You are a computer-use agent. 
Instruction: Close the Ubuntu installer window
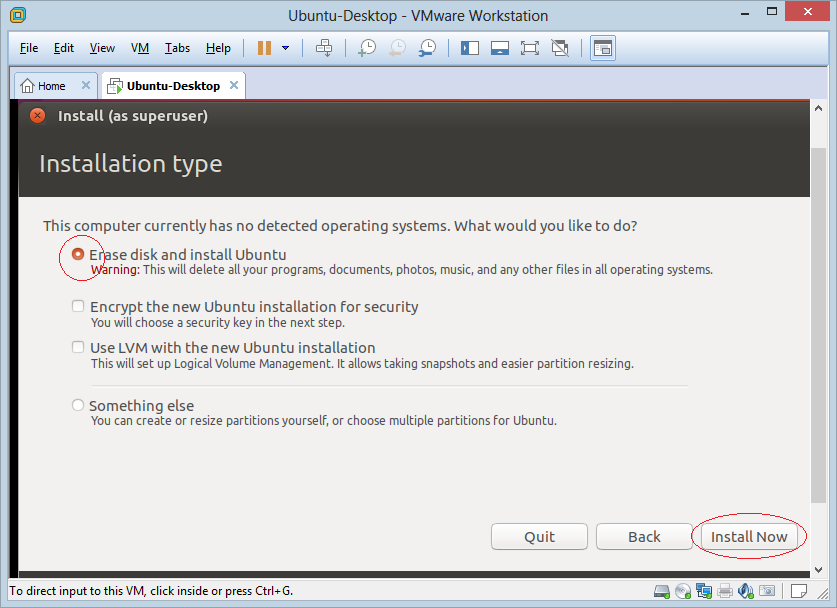click(37, 116)
